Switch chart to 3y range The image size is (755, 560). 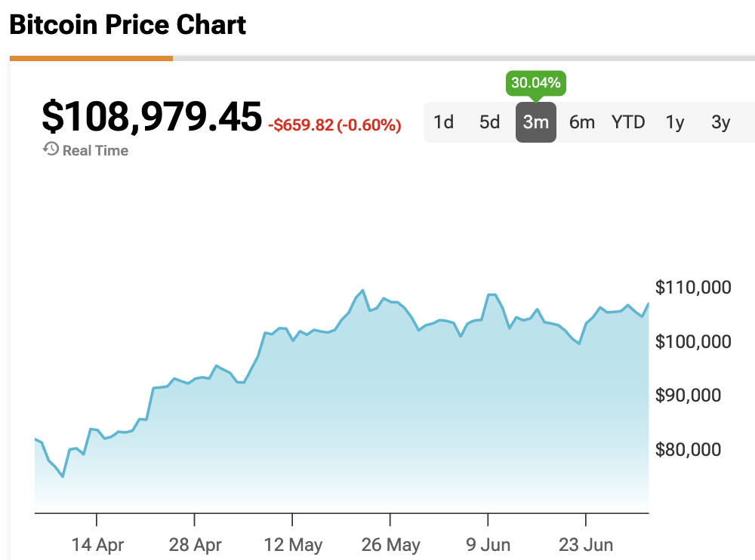(x=721, y=122)
